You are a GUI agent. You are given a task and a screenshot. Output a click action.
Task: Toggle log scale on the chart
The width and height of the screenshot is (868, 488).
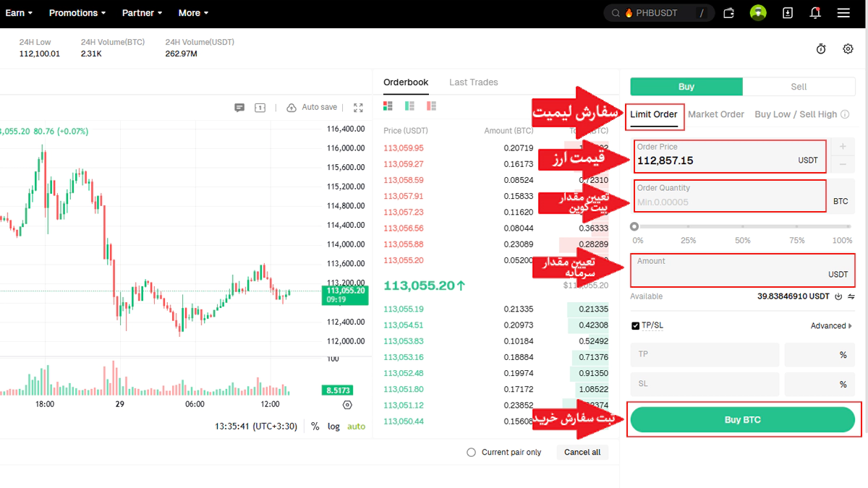click(333, 427)
